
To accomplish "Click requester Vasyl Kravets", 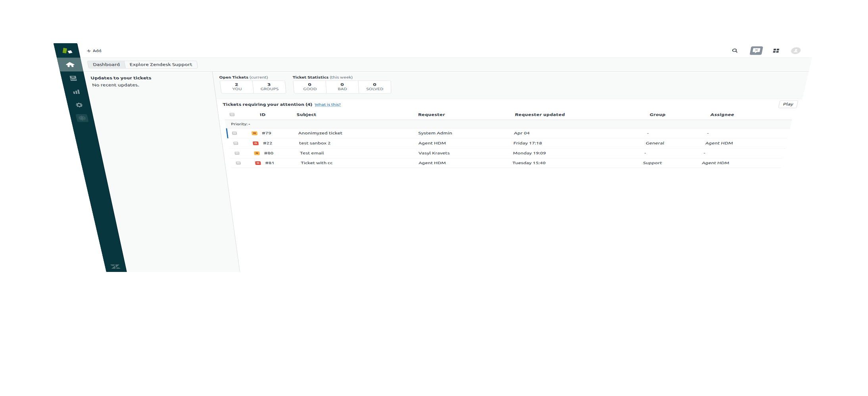I will (434, 153).
